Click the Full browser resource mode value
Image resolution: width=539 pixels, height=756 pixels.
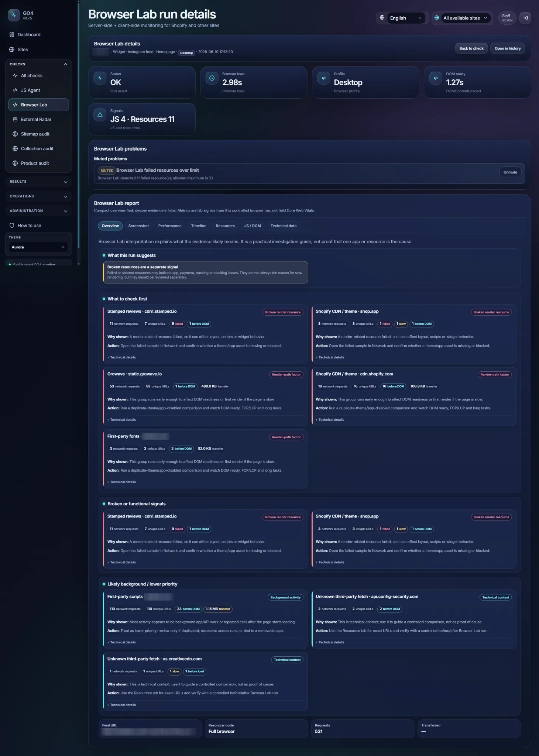click(x=222, y=731)
